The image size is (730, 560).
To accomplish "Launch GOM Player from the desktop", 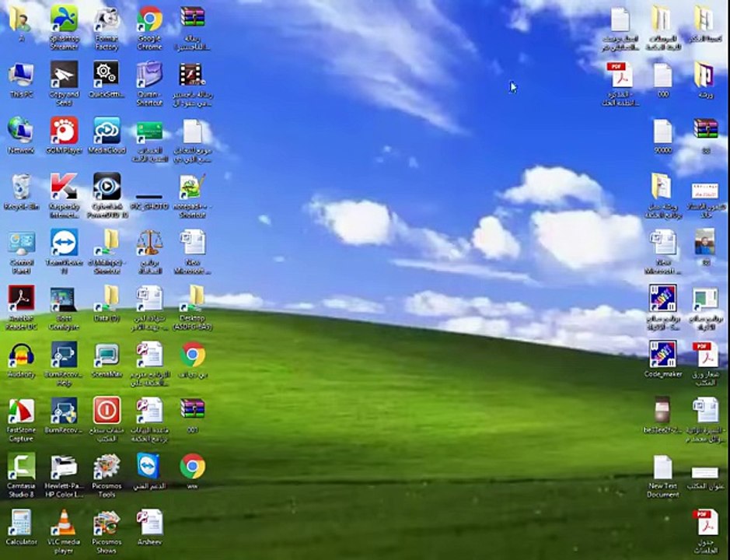I will pyautogui.click(x=64, y=135).
